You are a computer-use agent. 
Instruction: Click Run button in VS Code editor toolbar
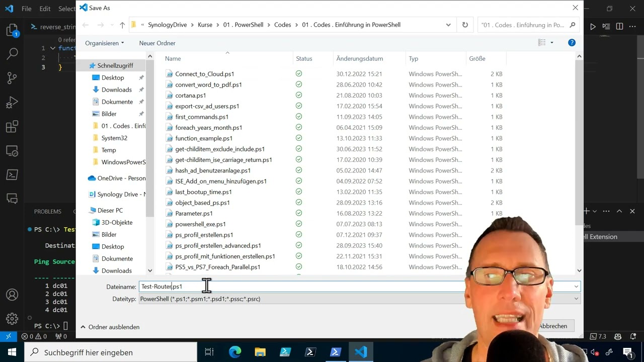(x=593, y=27)
